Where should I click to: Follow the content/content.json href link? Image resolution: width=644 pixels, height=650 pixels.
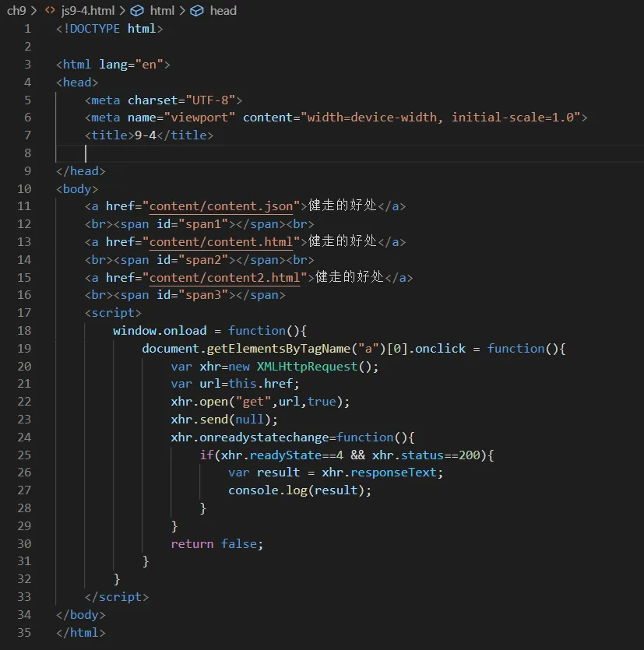(x=221, y=206)
